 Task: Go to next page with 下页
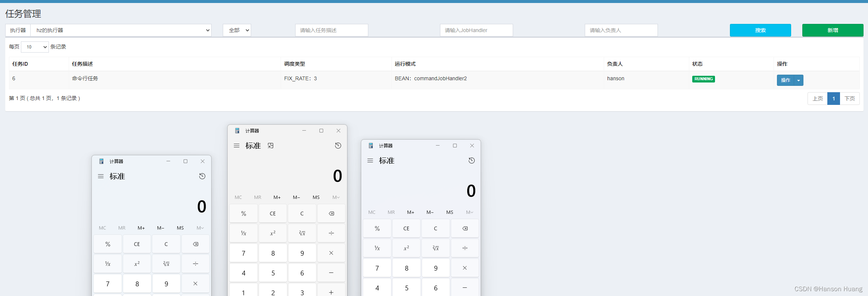click(x=850, y=99)
